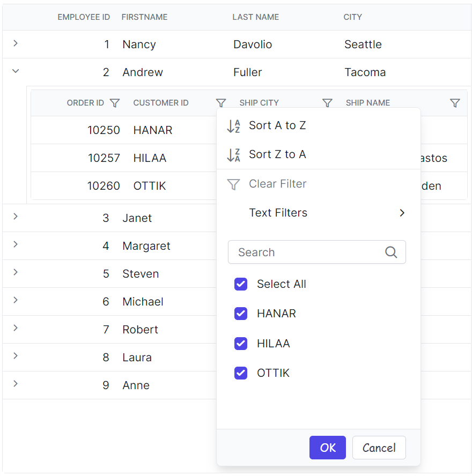Uncheck the OTTIK checkbox

pyautogui.click(x=241, y=373)
